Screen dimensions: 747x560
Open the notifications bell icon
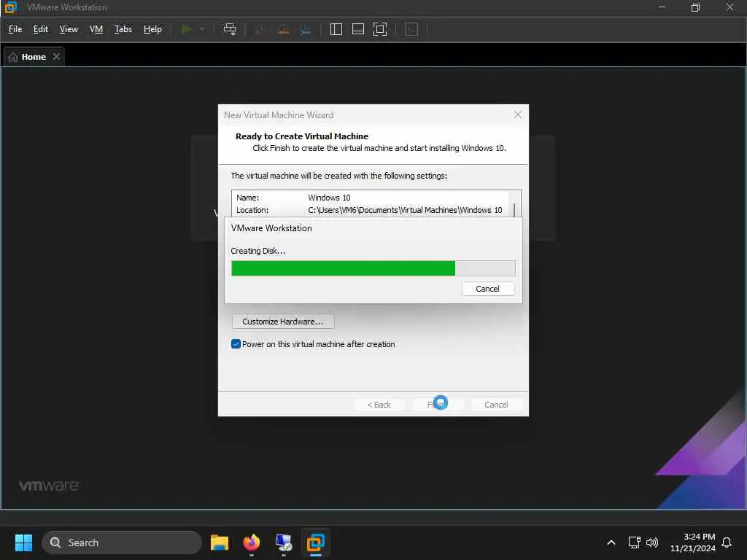click(727, 542)
